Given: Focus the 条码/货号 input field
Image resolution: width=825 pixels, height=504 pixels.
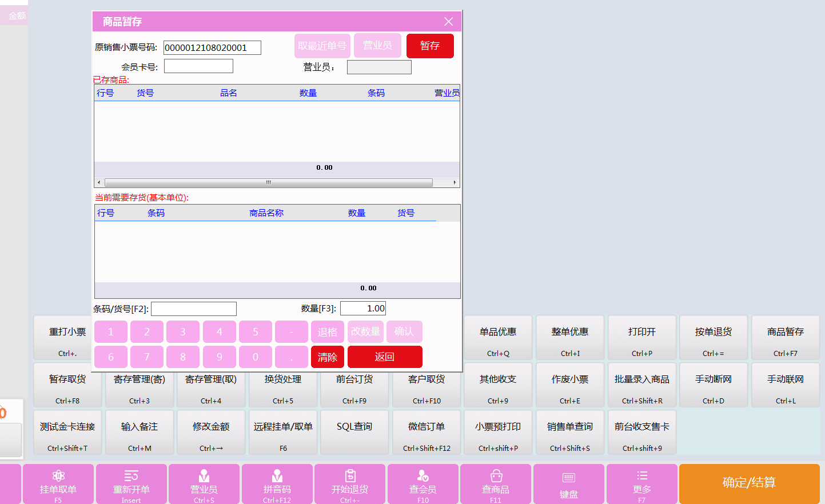Looking at the screenshot, I should (194, 309).
